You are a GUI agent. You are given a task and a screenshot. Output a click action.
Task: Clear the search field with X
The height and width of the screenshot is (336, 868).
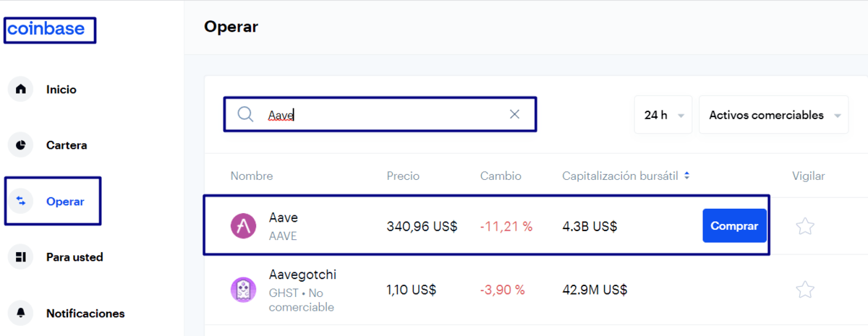[514, 114]
